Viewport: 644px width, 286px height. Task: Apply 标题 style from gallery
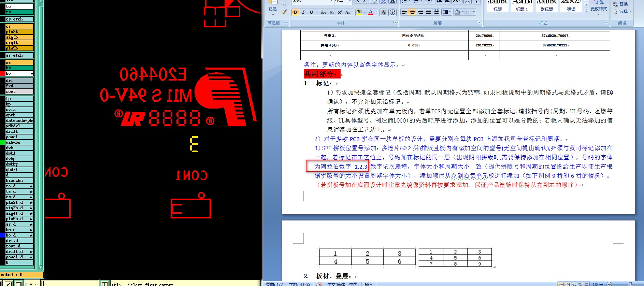(x=498, y=6)
